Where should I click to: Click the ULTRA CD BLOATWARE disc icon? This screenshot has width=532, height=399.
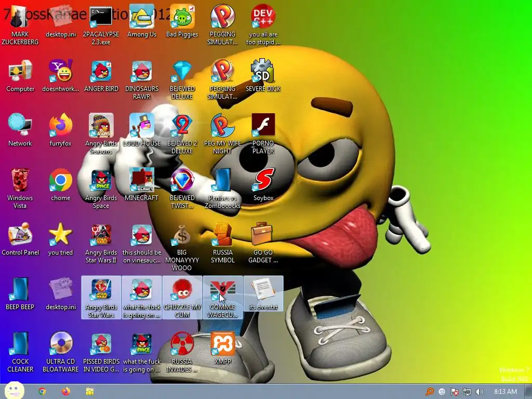[60, 353]
